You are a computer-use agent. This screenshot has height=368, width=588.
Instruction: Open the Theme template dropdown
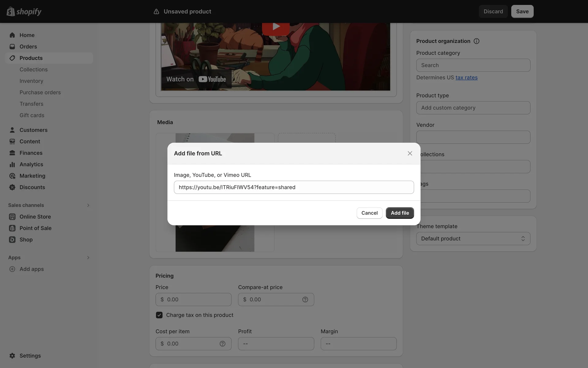click(473, 239)
